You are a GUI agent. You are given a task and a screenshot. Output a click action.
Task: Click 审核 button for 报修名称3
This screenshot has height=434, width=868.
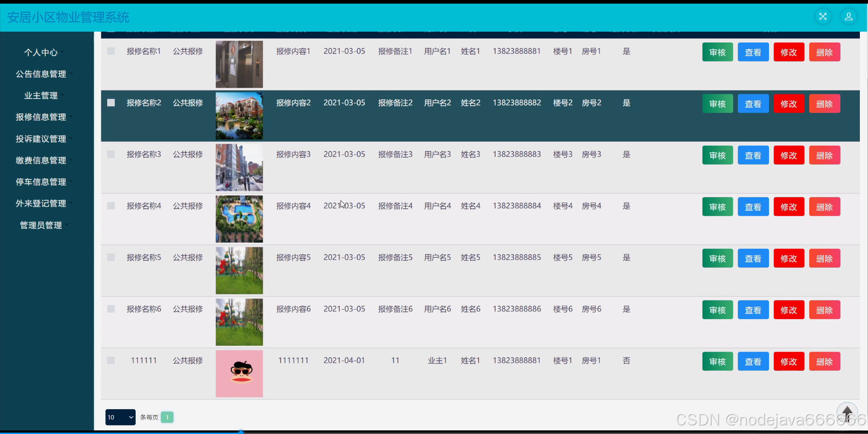click(717, 155)
